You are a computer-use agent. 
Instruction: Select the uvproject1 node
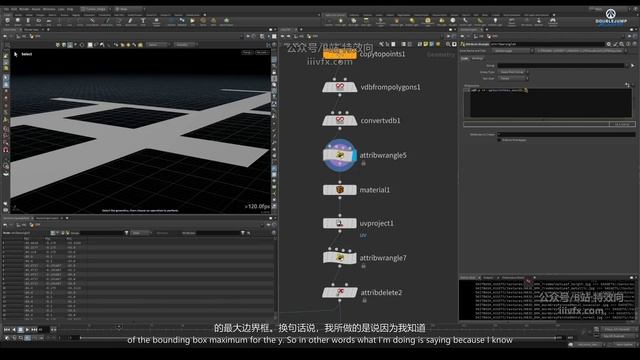340,223
